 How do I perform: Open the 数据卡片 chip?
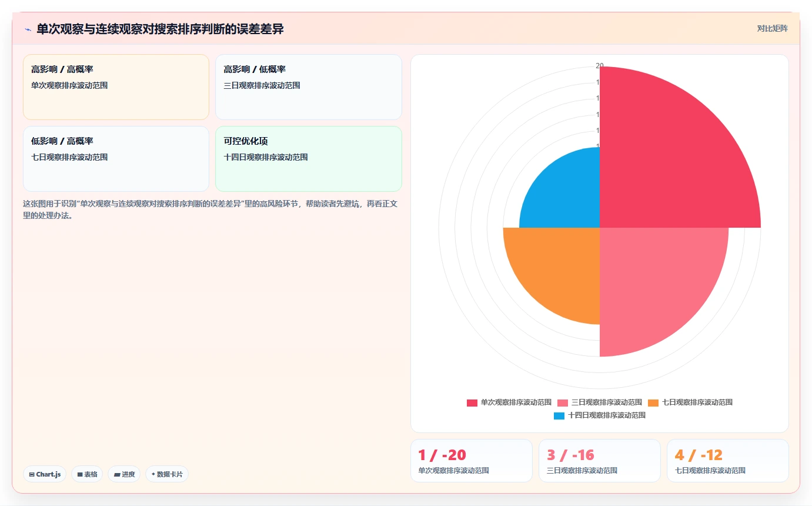coord(167,474)
